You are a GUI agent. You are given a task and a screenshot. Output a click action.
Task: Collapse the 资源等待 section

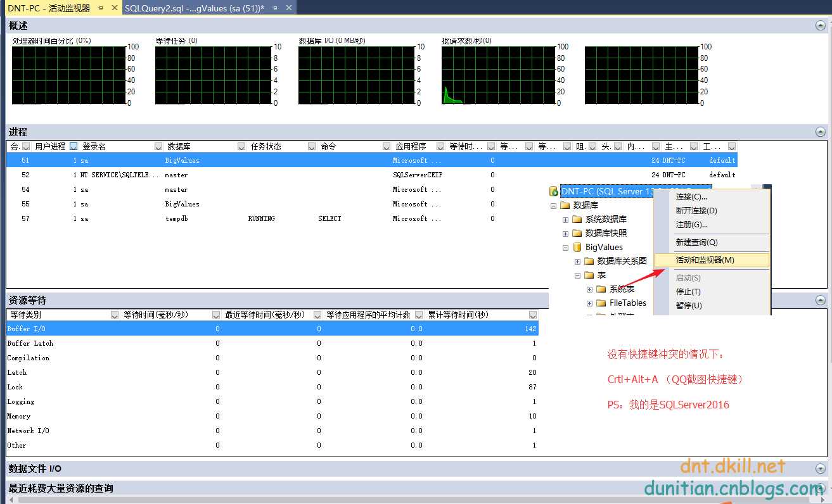[821, 299]
